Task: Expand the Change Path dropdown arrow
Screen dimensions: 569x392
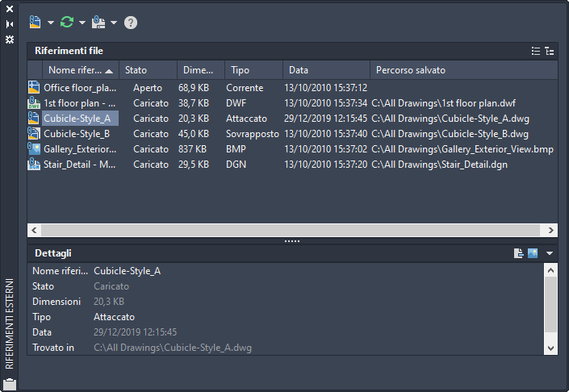Action: coord(114,23)
